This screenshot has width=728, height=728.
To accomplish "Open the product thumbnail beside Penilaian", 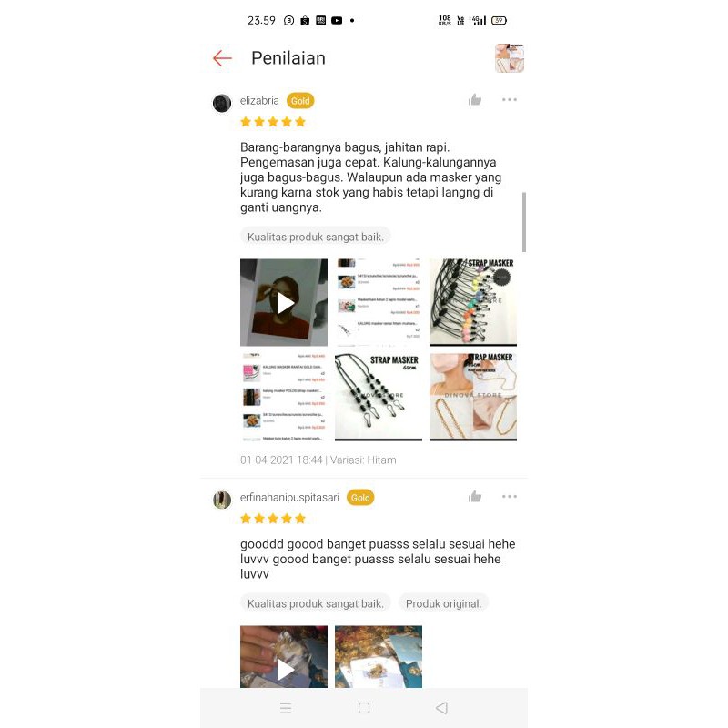I will tap(510, 58).
